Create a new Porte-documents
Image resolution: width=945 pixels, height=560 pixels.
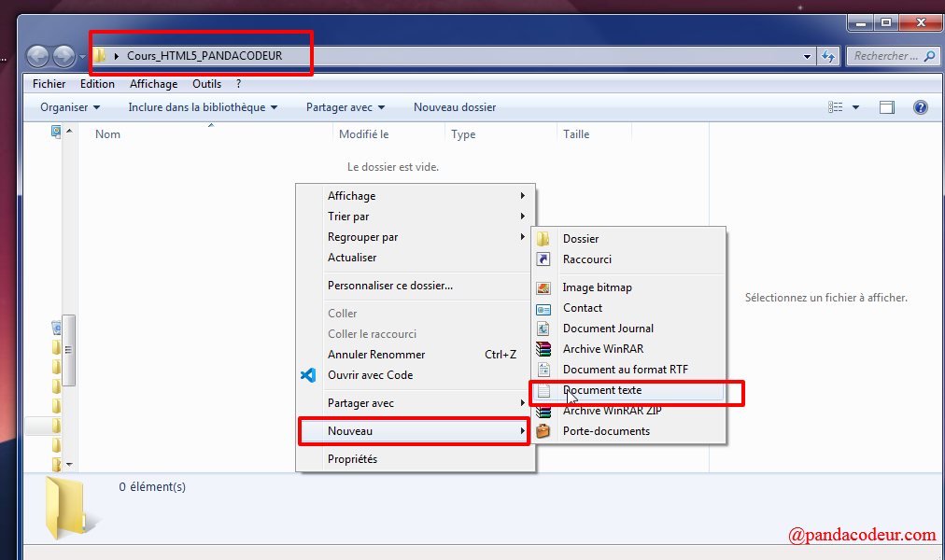tap(628, 431)
